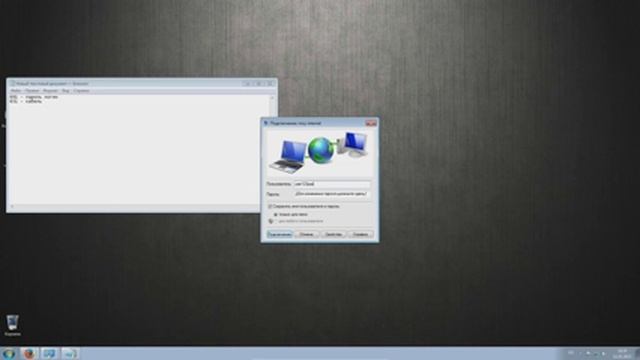This screenshot has height=360, width=640.
Task: Select the 'только для меня' radio option
Action: tap(276, 214)
